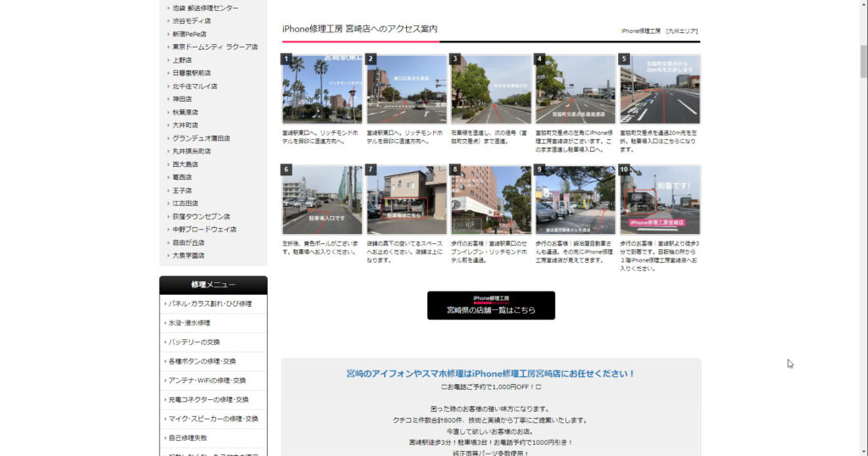Open the 自由が丘店 shop link
Screen dimensions: 868x456
tap(188, 242)
